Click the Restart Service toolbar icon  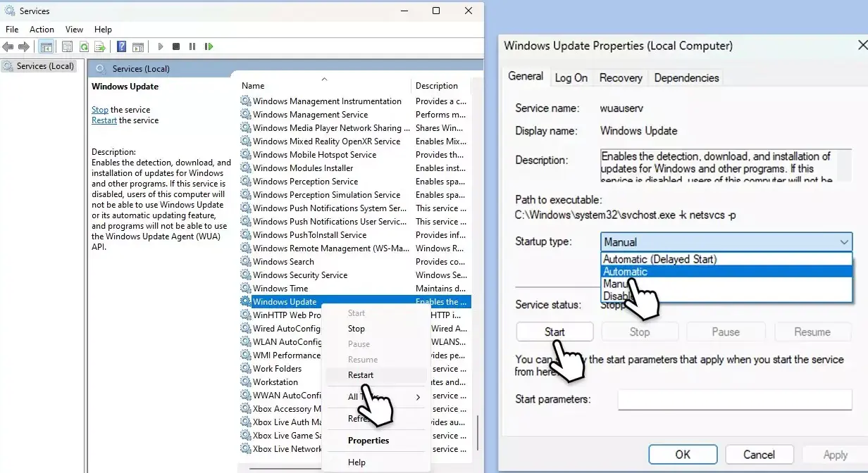[x=209, y=46]
